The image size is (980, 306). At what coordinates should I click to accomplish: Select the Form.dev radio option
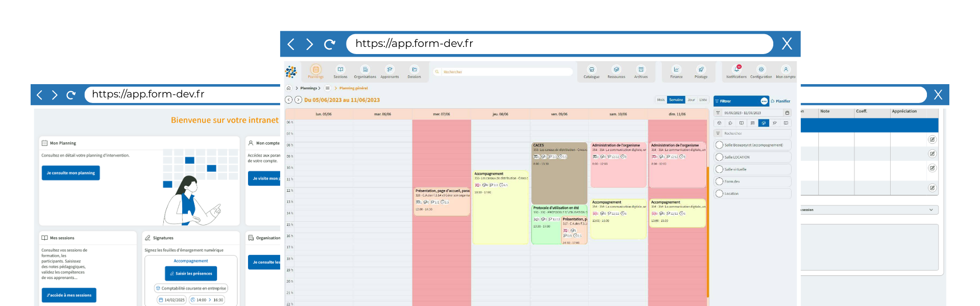pos(720,182)
